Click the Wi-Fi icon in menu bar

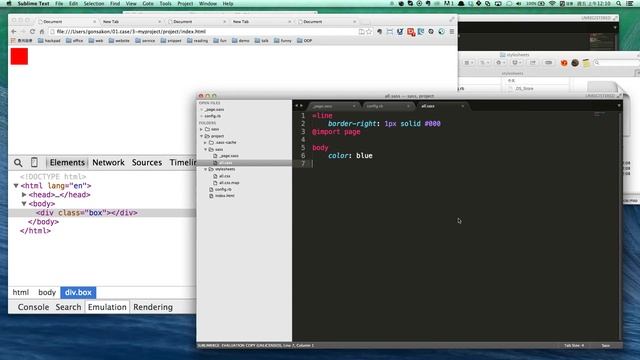(552, 4)
